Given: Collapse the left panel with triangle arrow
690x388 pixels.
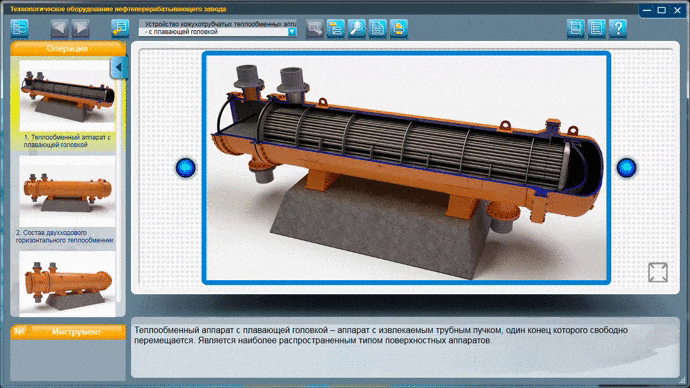Looking at the screenshot, I should [118, 68].
